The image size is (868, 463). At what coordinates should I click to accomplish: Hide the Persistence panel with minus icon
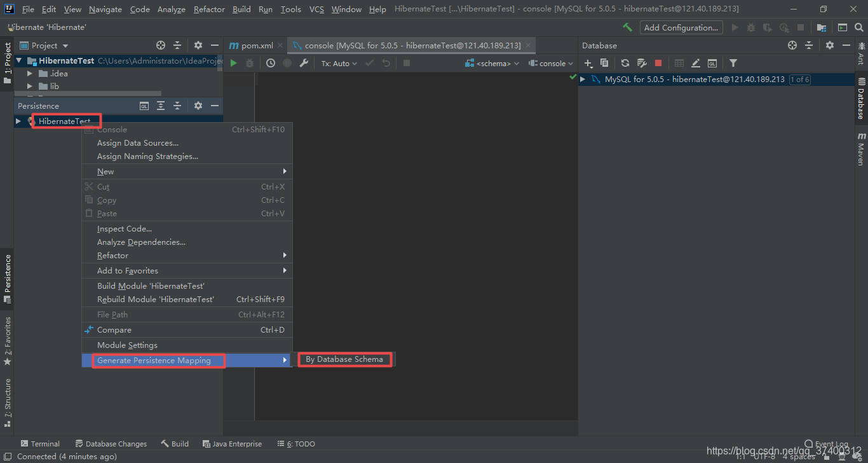tap(215, 106)
